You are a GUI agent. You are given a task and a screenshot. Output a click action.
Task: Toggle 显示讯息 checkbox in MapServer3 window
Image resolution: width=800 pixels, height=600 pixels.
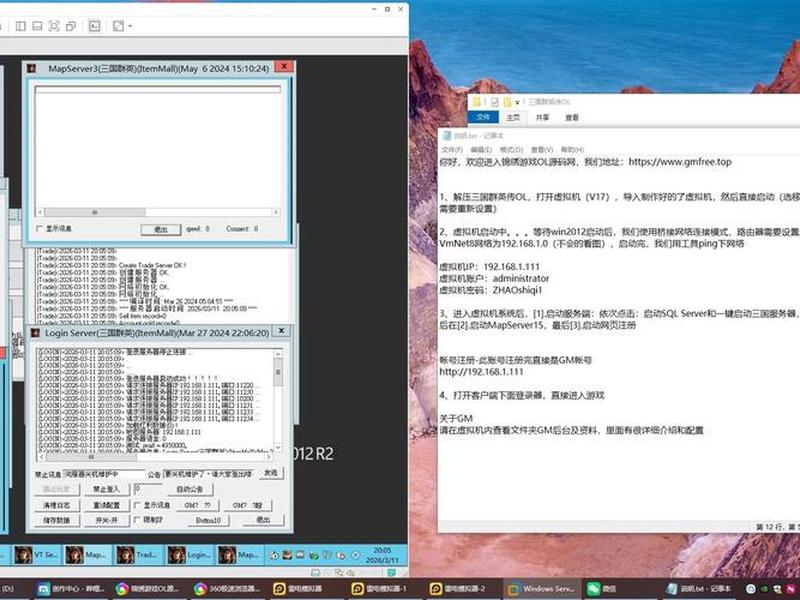39,229
